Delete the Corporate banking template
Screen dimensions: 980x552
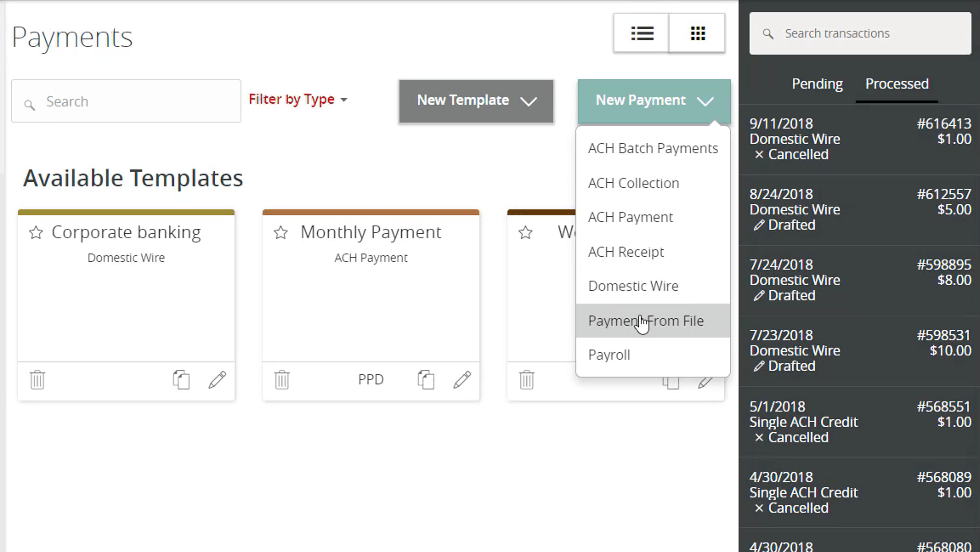37,380
